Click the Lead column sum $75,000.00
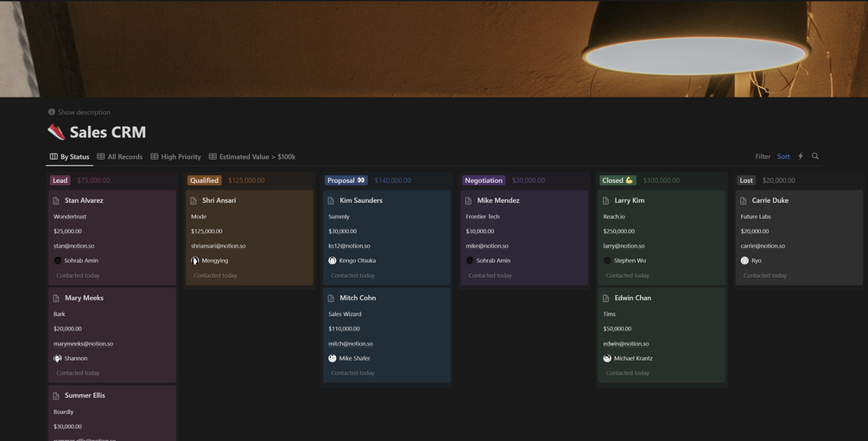This screenshot has height=441, width=868. [x=93, y=180]
